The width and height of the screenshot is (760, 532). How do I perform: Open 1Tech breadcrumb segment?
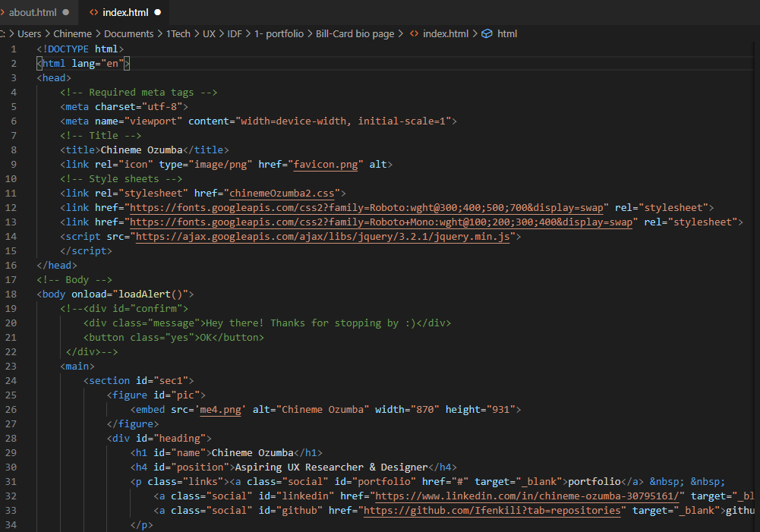pos(178,34)
